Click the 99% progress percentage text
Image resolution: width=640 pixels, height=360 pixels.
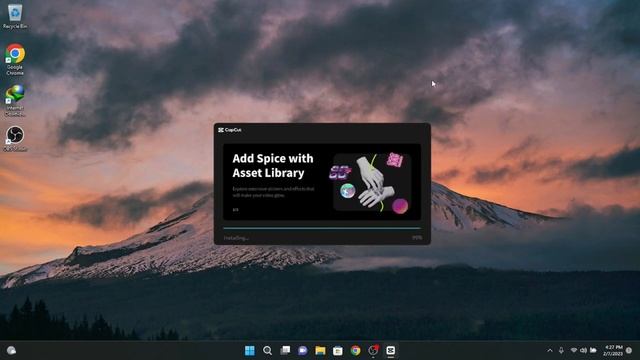pyautogui.click(x=417, y=238)
